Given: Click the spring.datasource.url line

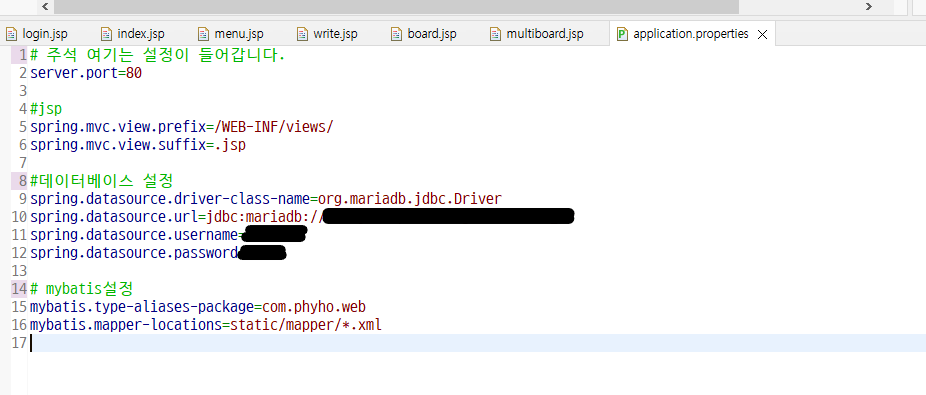Looking at the screenshot, I should (302, 216).
